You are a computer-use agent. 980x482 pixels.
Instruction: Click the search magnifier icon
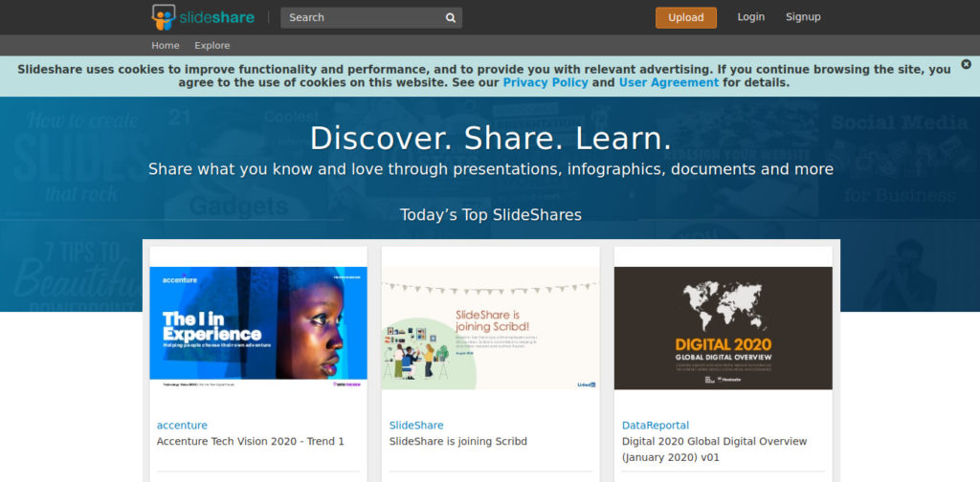coord(451,18)
